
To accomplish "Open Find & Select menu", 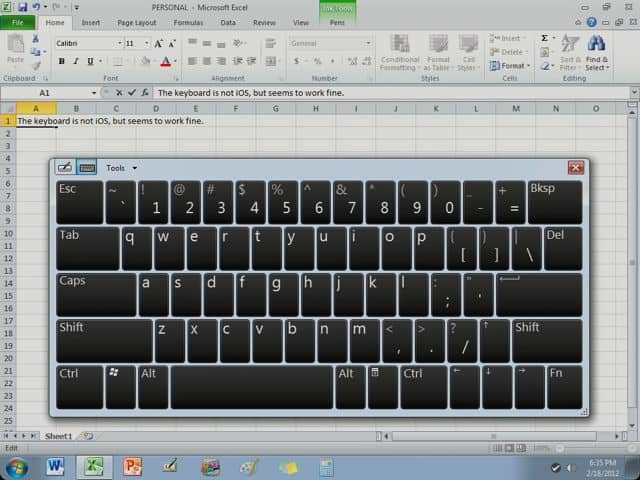I will (597, 53).
